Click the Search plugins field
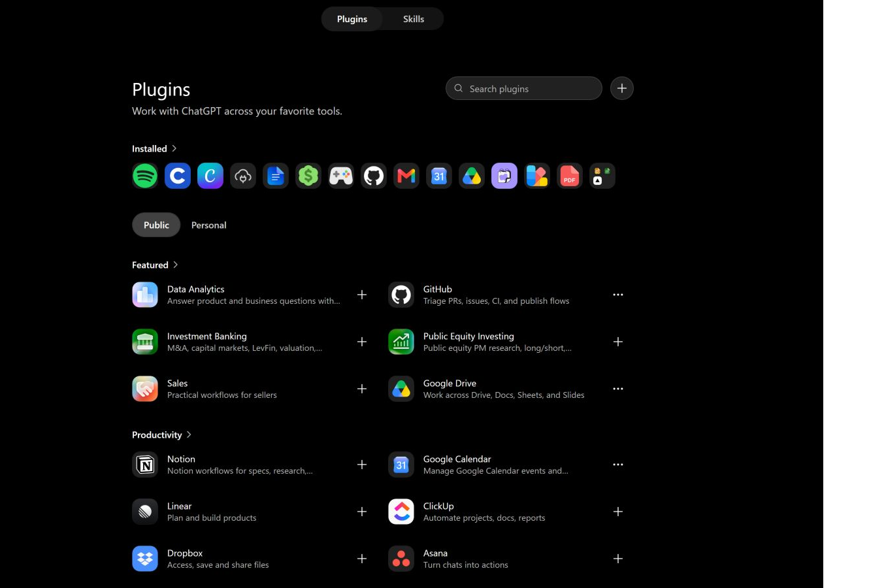The image size is (869, 588). coord(524,88)
